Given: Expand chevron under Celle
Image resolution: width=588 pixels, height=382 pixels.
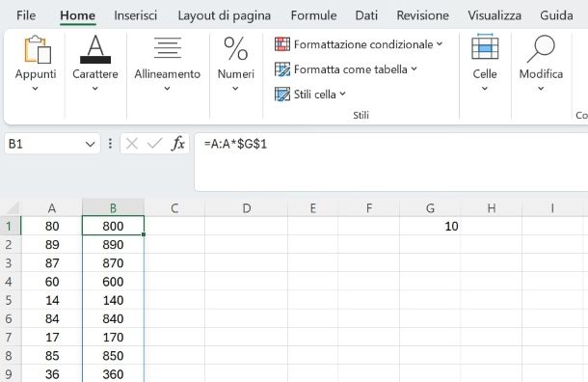Looking at the screenshot, I should pyautogui.click(x=485, y=89).
